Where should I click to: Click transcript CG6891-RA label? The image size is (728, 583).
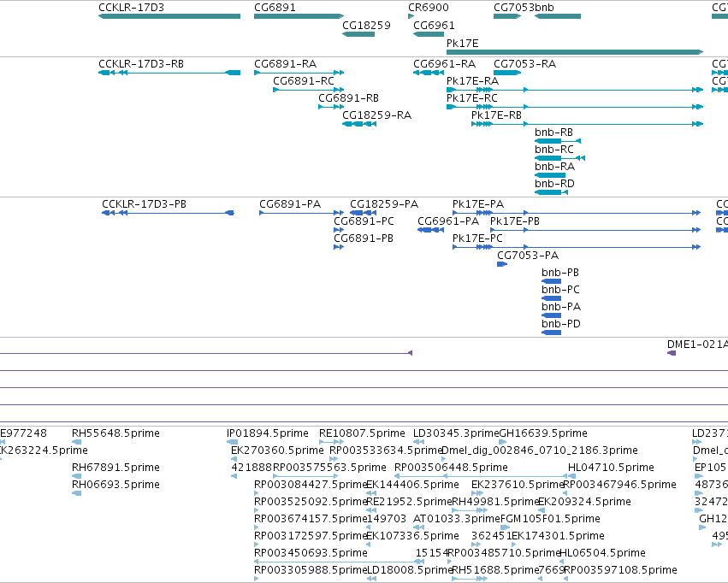pyautogui.click(x=285, y=64)
